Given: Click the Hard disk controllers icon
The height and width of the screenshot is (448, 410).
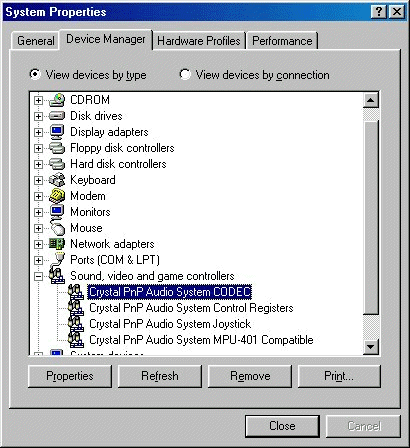Looking at the screenshot, I should pos(57,164).
